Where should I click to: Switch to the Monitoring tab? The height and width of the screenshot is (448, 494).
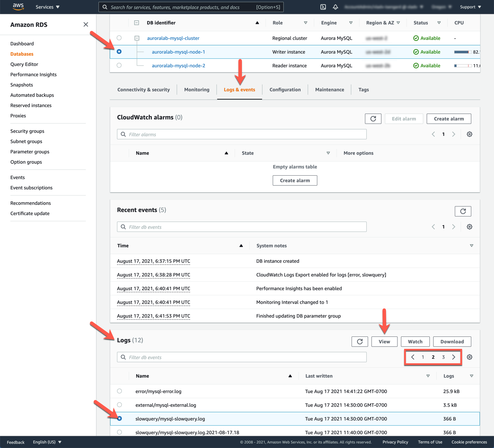[x=197, y=90]
